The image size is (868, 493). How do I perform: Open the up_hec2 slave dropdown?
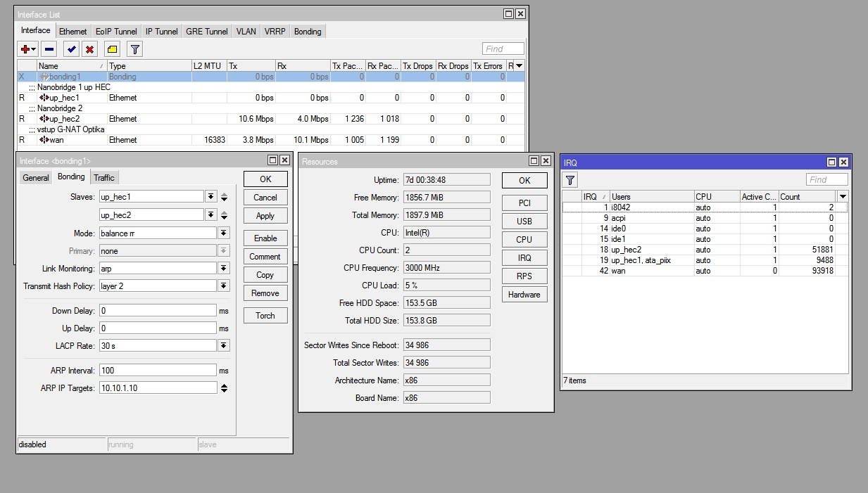[x=210, y=215]
